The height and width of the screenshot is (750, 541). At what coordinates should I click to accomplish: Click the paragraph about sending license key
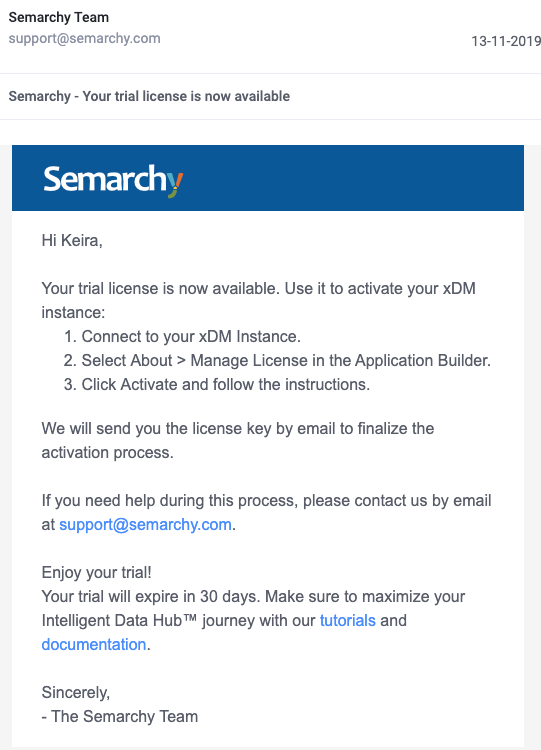click(x=238, y=440)
